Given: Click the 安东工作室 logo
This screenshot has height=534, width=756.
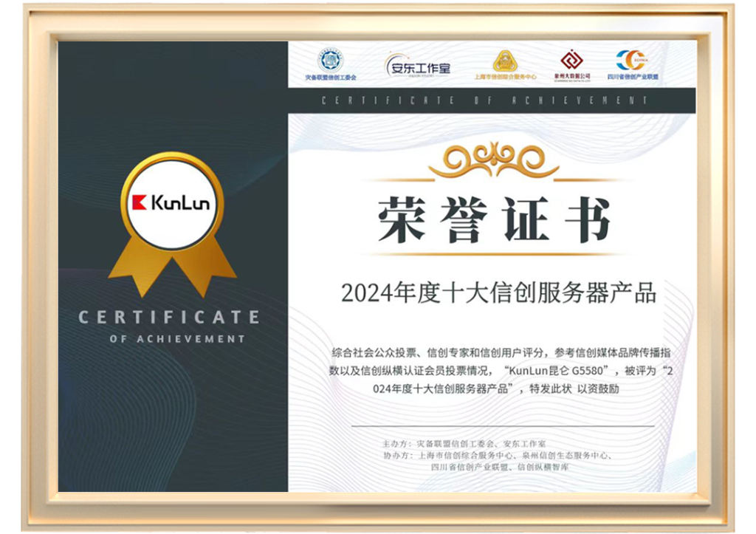Looking at the screenshot, I should click(418, 66).
